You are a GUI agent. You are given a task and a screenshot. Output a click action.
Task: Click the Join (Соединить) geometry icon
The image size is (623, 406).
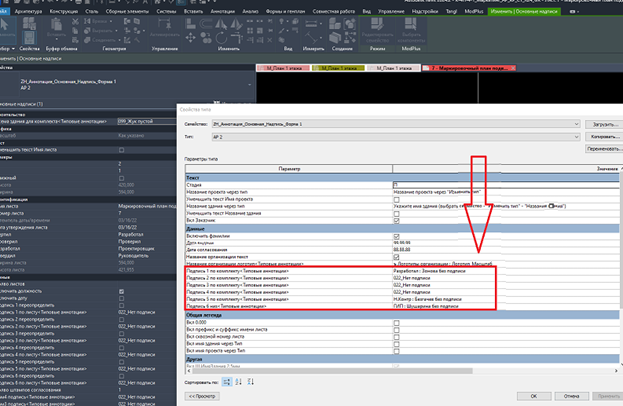click(x=87, y=40)
